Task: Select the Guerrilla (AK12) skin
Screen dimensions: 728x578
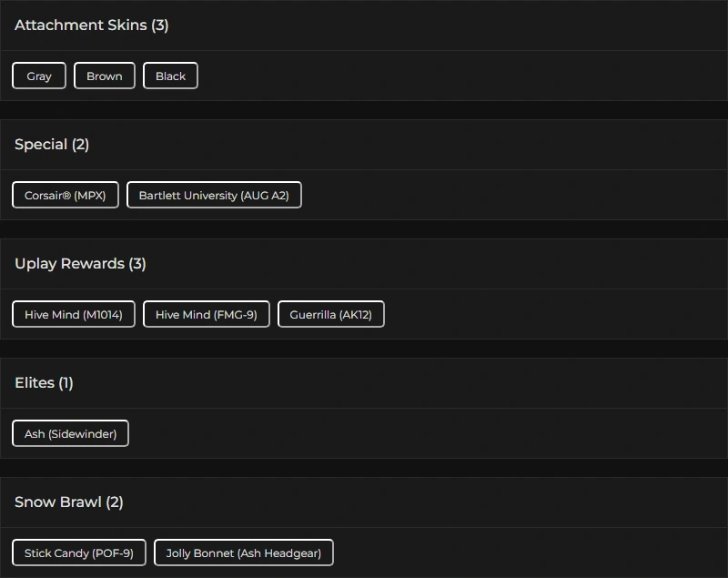Action: coord(331,315)
